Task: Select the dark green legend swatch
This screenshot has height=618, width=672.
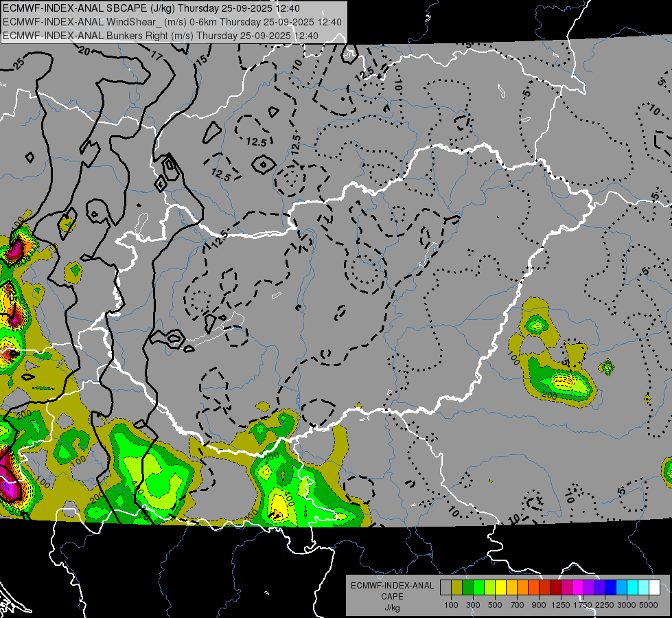Action: point(467,587)
